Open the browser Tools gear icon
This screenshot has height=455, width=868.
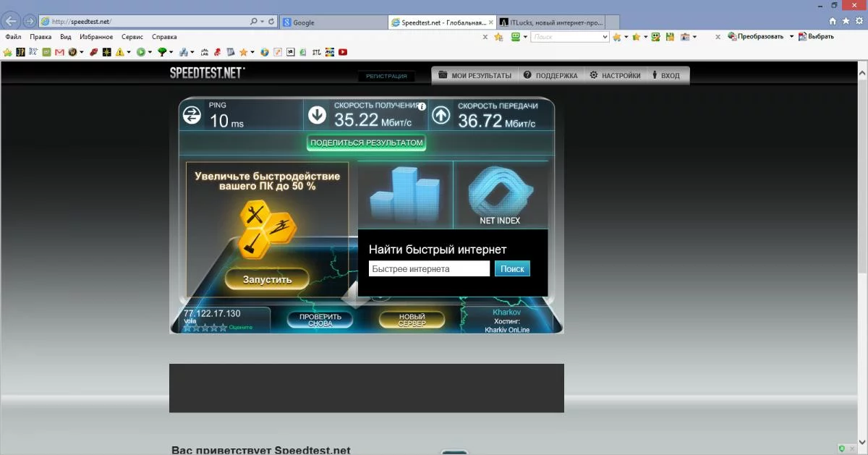(x=859, y=22)
